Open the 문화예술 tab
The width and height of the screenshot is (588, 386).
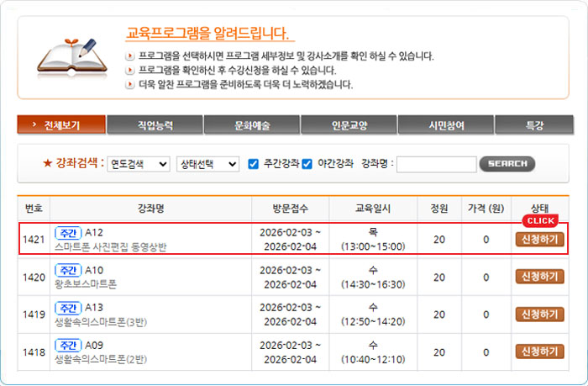pyautogui.click(x=252, y=125)
